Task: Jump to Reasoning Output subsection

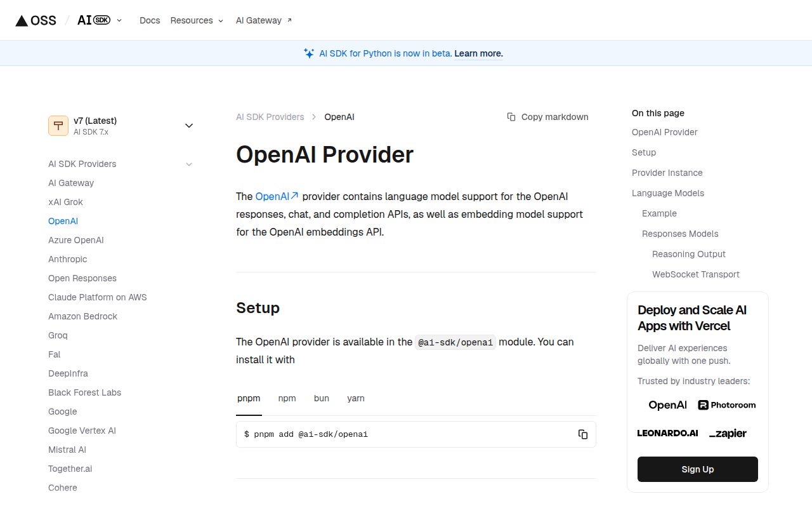Action: tap(688, 254)
